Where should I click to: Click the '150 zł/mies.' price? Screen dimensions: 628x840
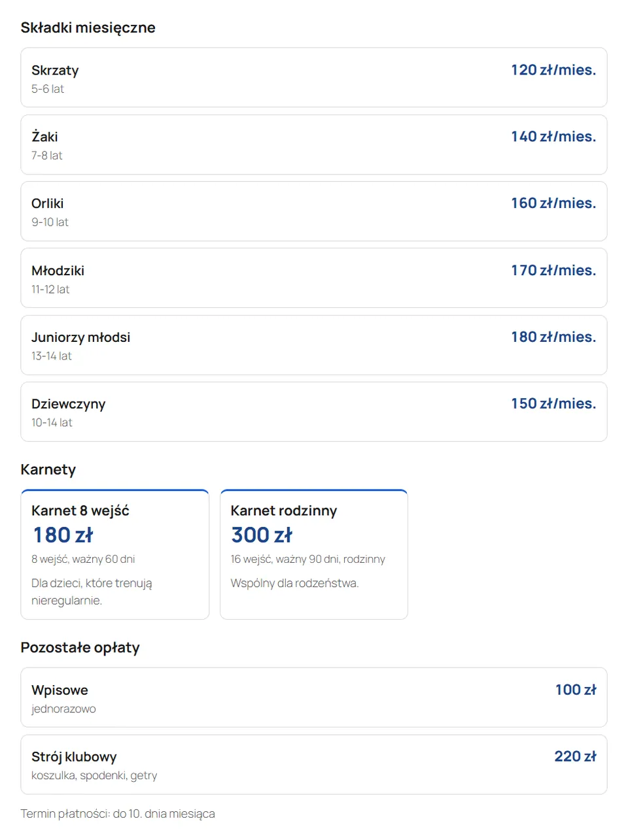pos(553,404)
